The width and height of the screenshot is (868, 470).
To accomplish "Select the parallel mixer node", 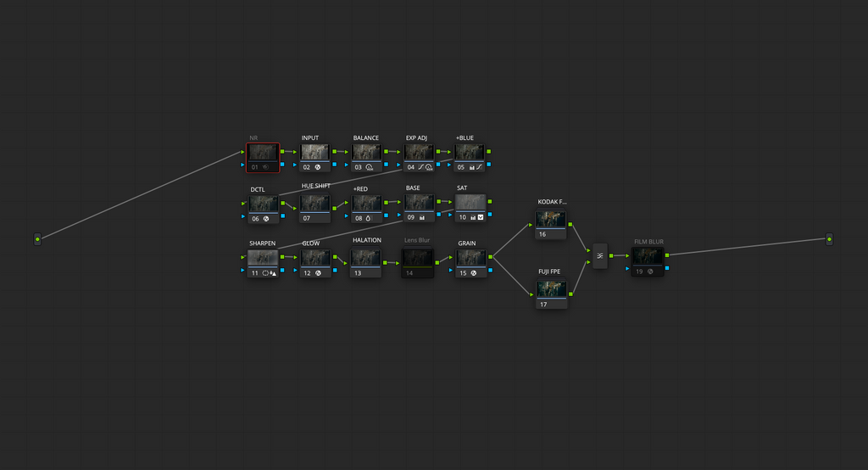I will (600, 256).
